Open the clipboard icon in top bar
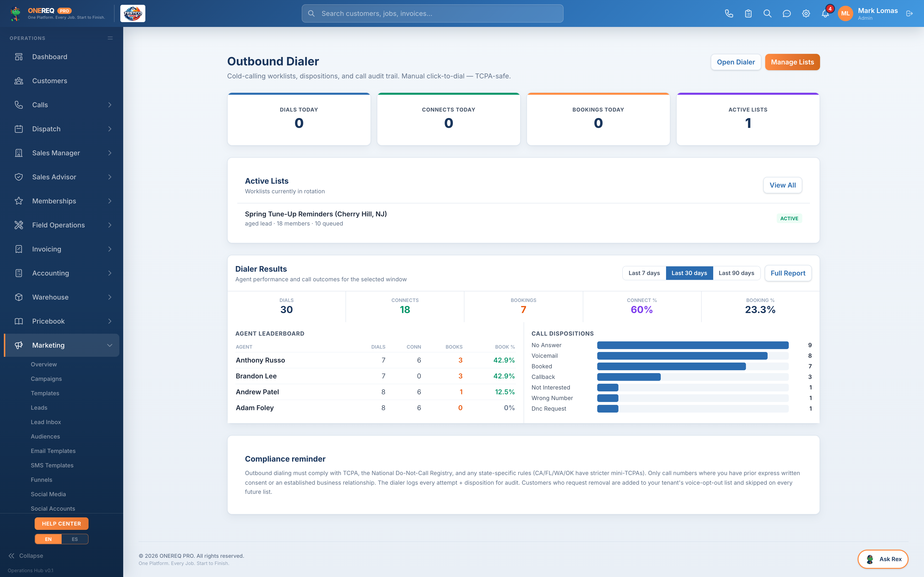 748,14
